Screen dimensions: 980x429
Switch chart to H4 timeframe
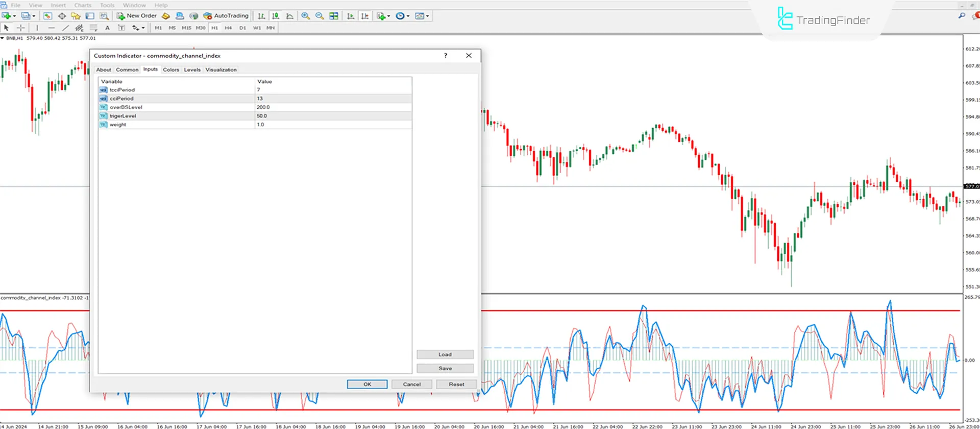click(228, 28)
